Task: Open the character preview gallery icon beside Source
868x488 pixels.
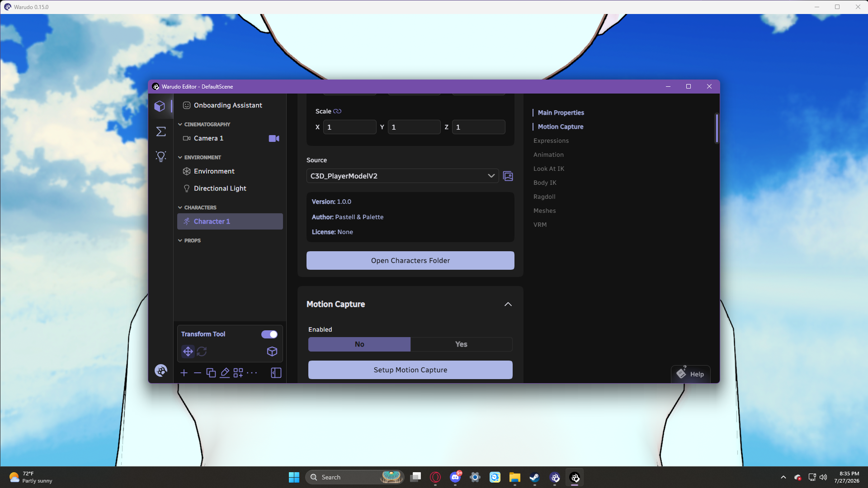Action: coord(508,176)
